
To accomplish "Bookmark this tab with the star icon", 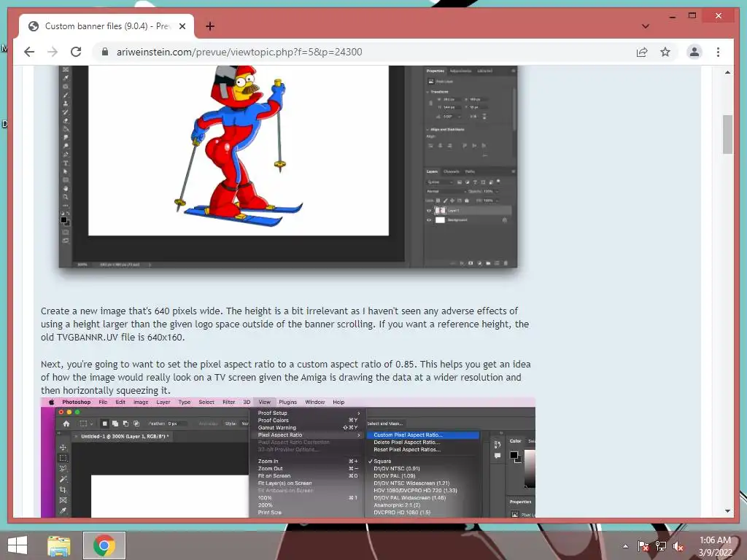I will [x=665, y=52].
